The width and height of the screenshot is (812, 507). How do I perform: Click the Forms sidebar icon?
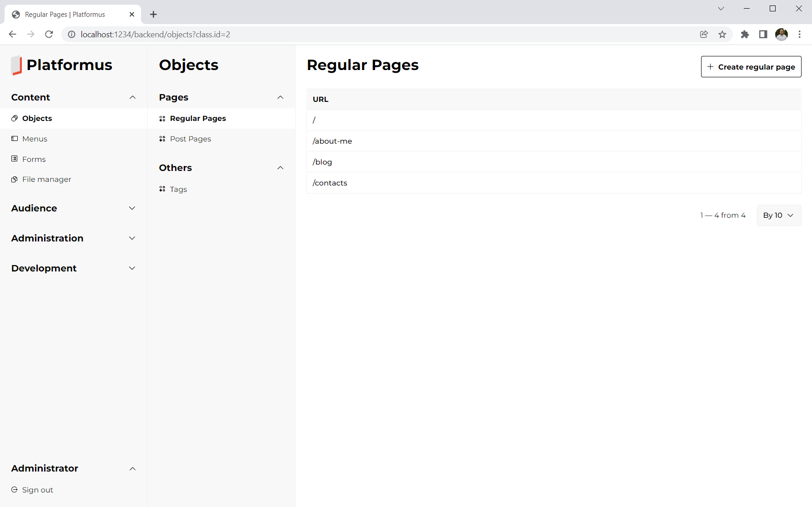tap(15, 159)
